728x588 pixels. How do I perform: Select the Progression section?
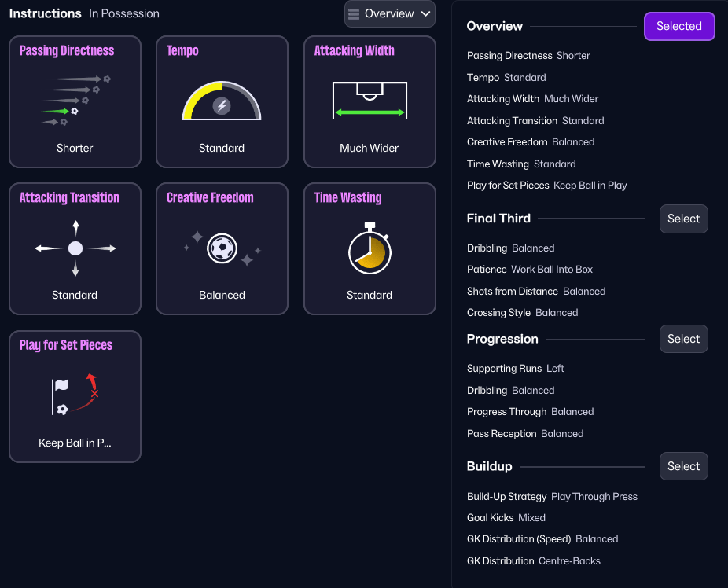[683, 339]
